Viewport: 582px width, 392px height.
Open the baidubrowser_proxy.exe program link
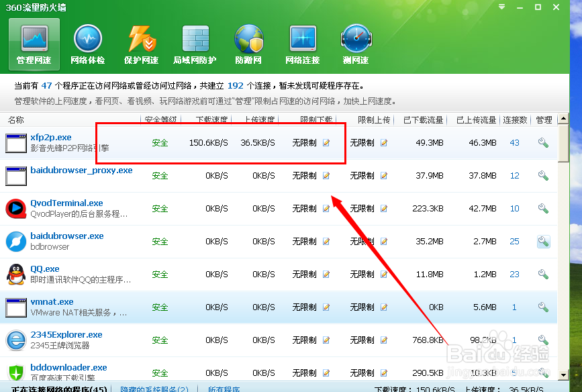click(x=81, y=170)
